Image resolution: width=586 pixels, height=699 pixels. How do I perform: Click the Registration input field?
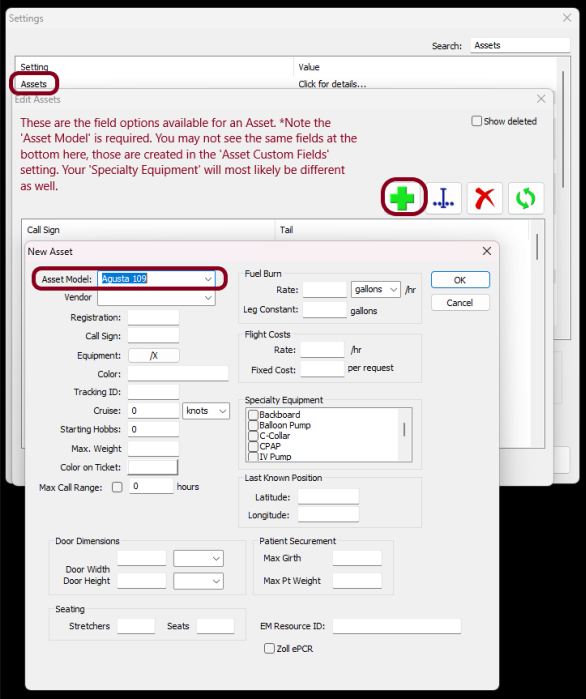153,317
